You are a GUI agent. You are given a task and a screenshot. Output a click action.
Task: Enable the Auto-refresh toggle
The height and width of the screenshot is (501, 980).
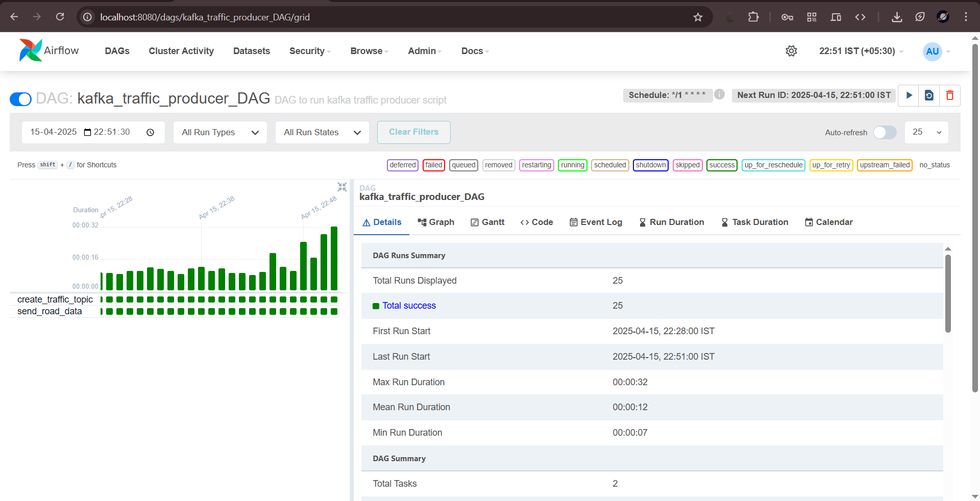point(885,132)
